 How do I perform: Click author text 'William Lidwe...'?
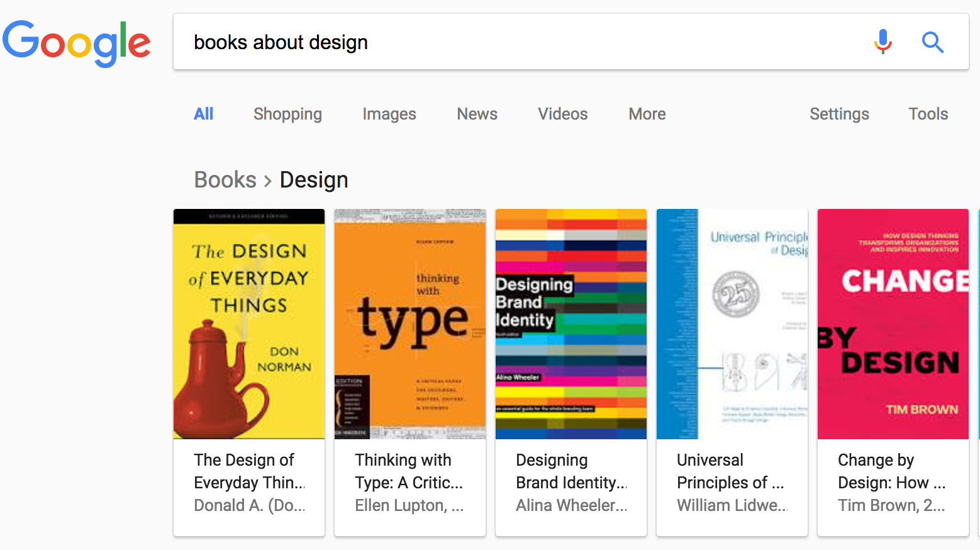(x=732, y=505)
